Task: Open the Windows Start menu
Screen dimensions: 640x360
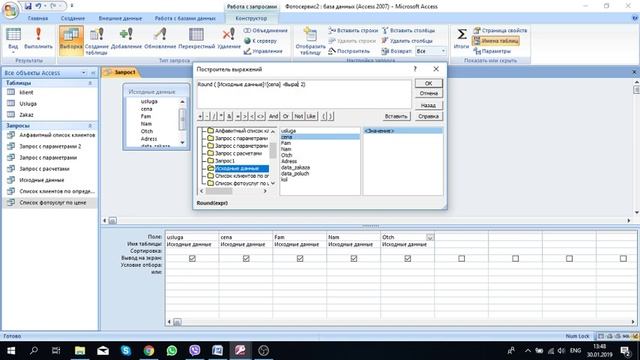Action: coord(11,350)
